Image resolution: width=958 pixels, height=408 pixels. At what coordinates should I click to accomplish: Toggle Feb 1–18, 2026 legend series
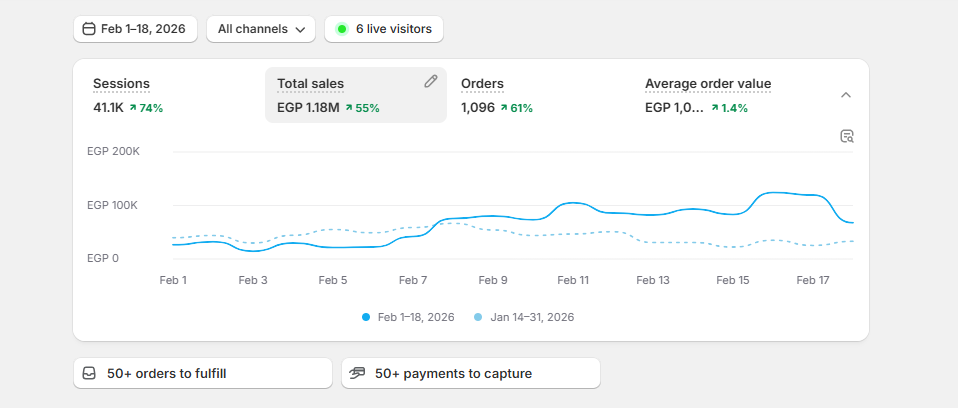pos(408,317)
